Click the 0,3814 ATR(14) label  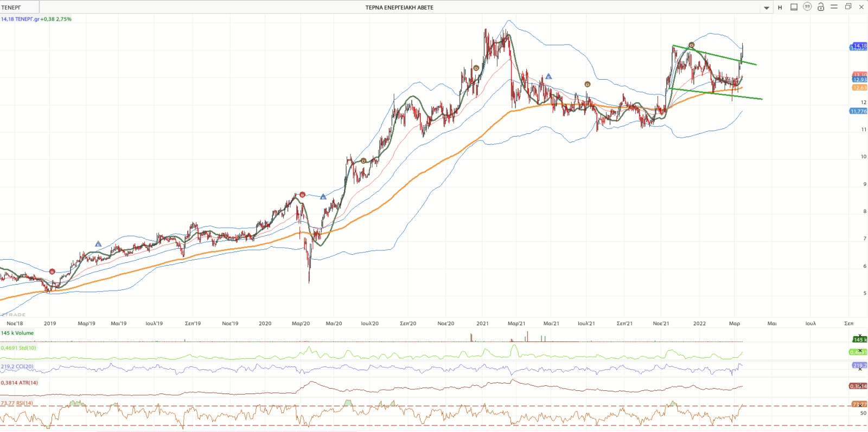(x=20, y=383)
